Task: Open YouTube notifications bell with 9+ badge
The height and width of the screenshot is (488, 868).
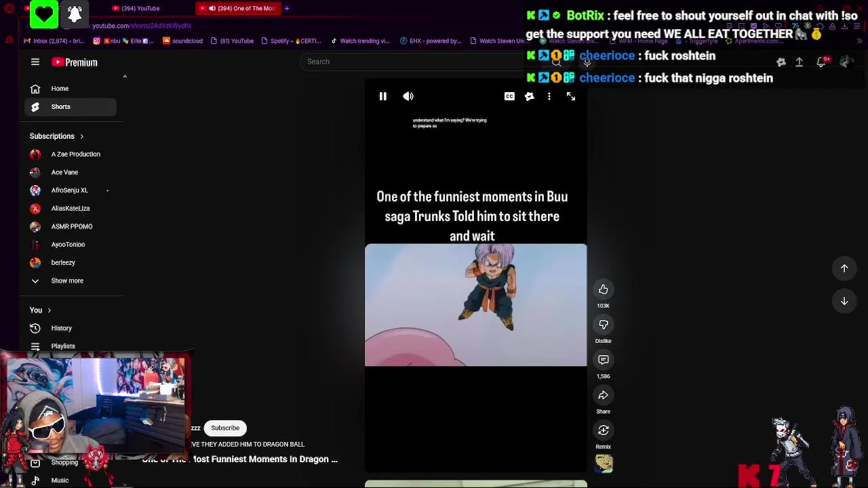Action: [822, 62]
